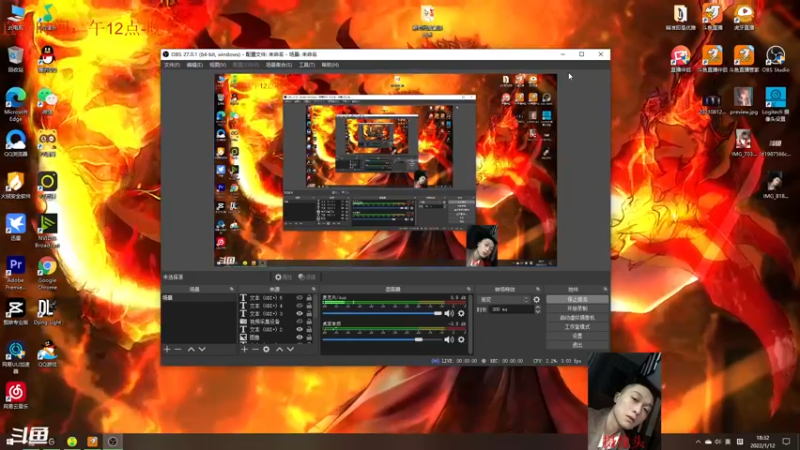Open OBS Studio desktop shortcut
This screenshot has height=450, width=800.
[x=776, y=59]
